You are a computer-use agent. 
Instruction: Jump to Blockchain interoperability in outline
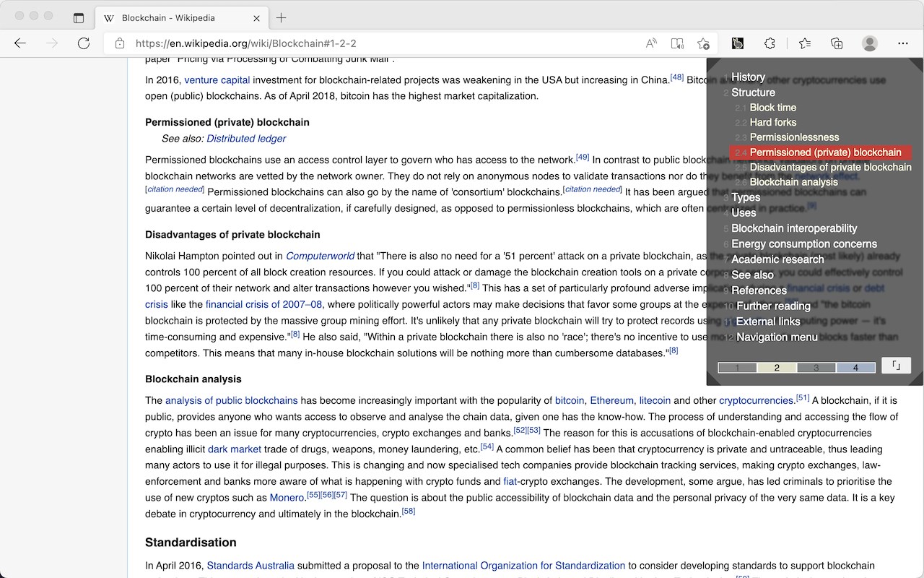pos(794,228)
